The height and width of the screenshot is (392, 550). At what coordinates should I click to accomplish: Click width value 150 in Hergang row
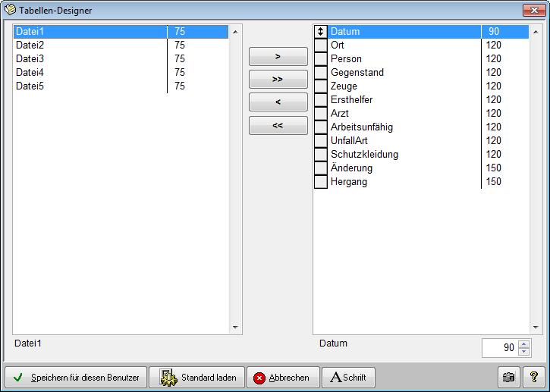[x=494, y=182]
